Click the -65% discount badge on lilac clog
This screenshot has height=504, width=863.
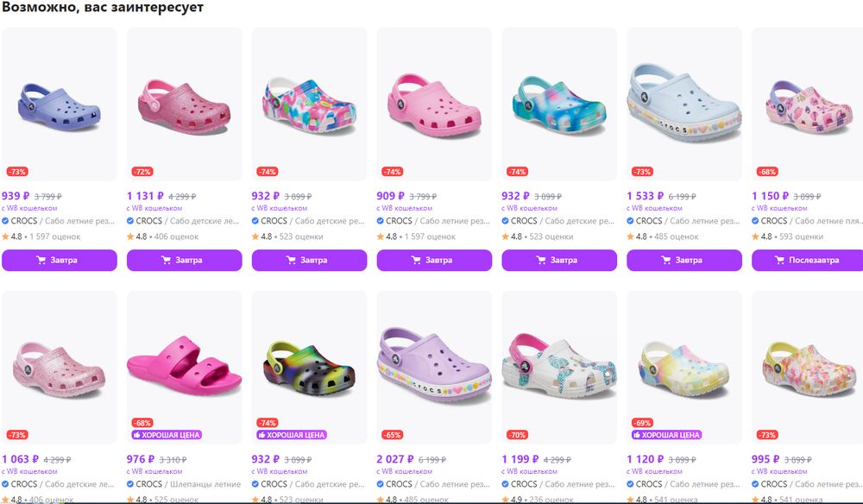[392, 435]
